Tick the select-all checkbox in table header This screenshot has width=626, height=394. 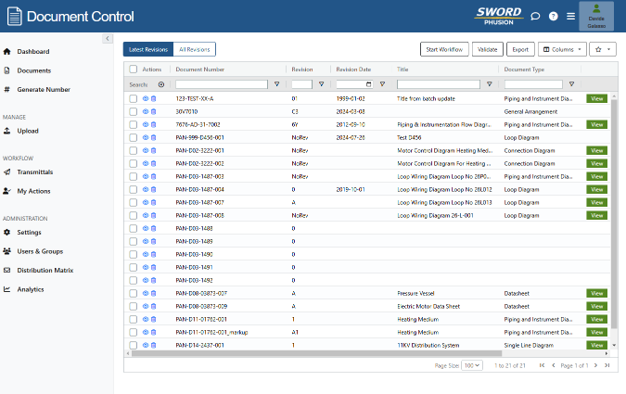click(x=133, y=69)
